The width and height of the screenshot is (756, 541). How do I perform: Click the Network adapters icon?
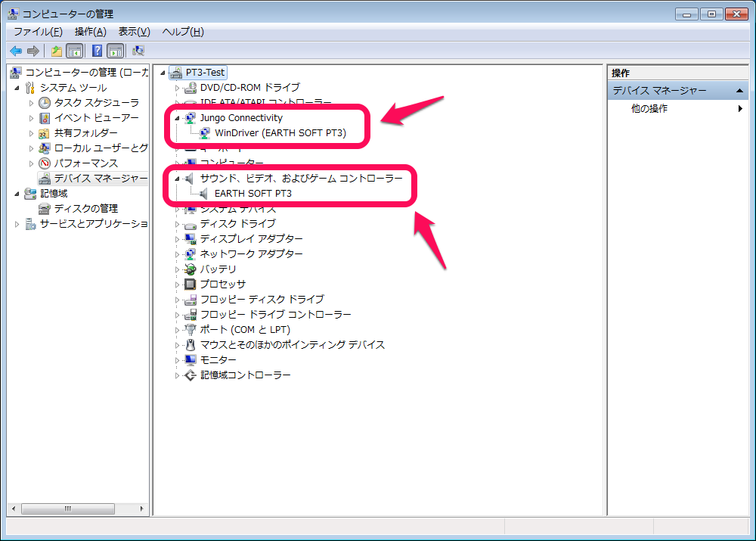(191, 253)
